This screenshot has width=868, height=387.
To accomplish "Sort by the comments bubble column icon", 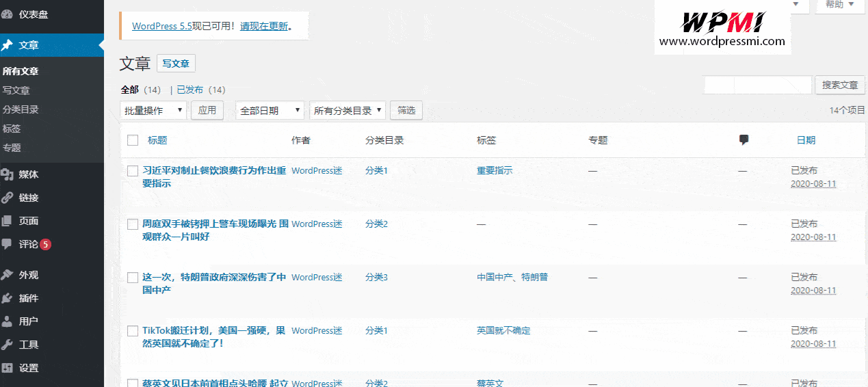I will click(x=744, y=140).
